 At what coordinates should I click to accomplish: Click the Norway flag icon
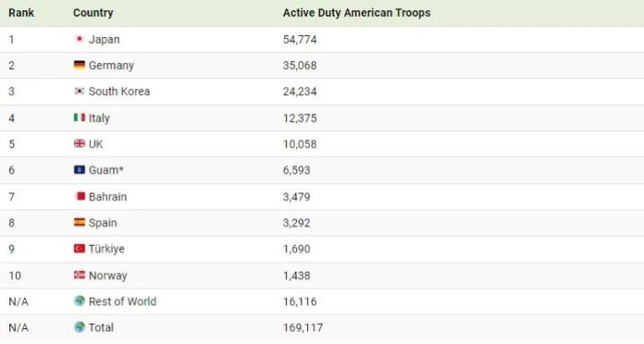pyautogui.click(x=80, y=275)
